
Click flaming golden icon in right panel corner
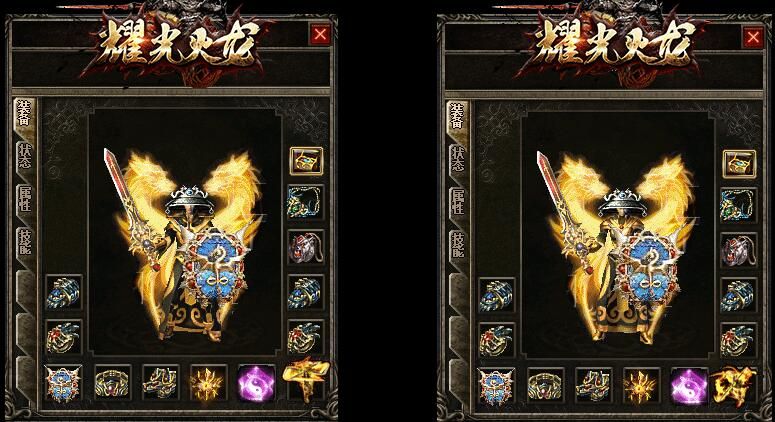[733, 386]
